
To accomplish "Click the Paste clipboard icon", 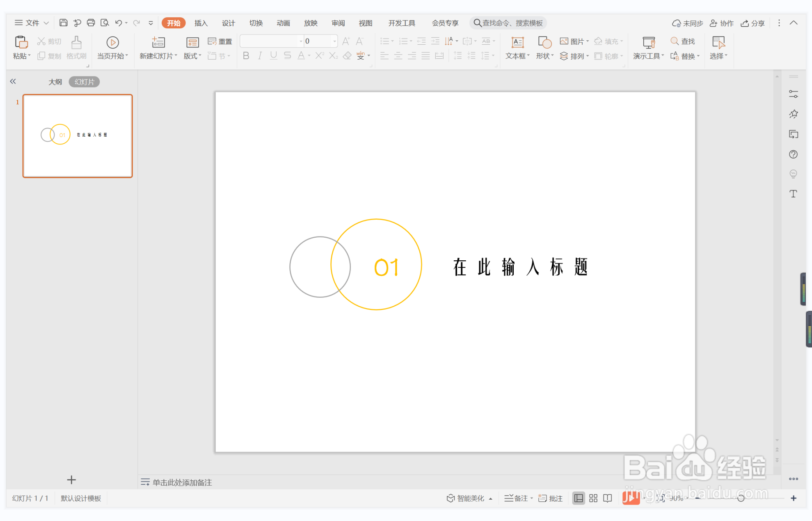I will (21, 42).
